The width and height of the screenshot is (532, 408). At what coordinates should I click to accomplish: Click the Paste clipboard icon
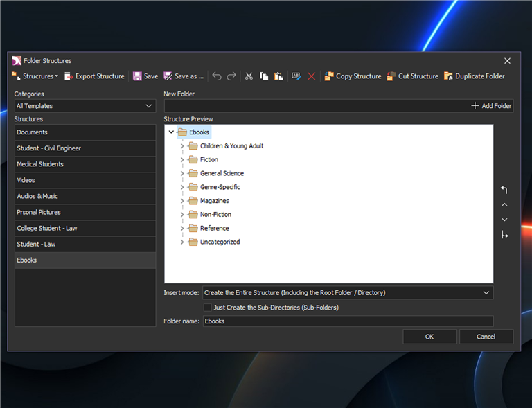click(278, 76)
